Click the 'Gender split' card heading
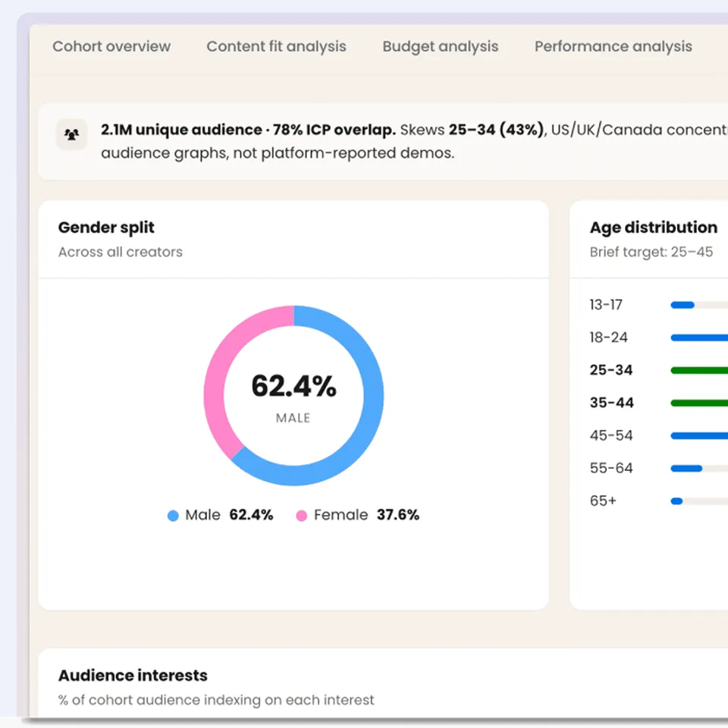 [x=106, y=227]
